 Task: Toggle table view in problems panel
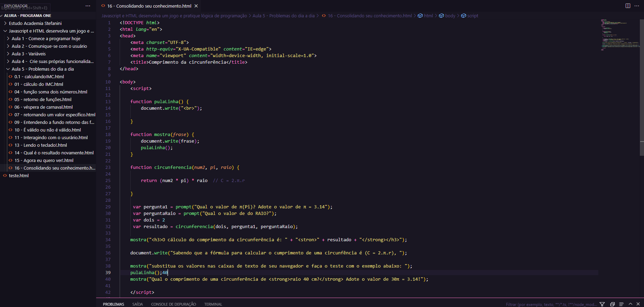coord(621,304)
